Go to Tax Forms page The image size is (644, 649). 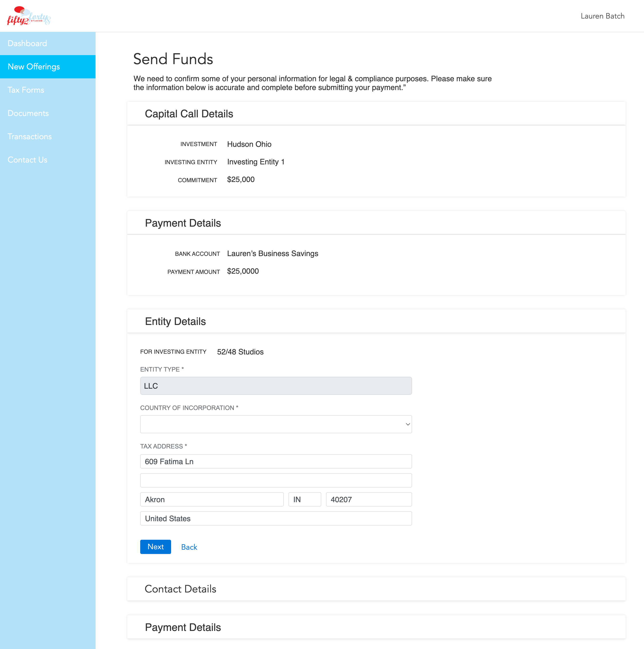[x=26, y=90]
